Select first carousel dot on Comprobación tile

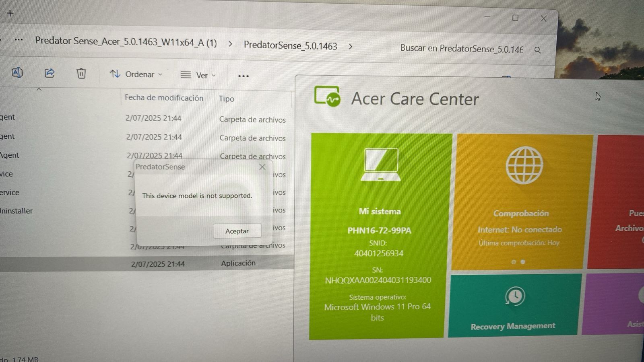(x=514, y=262)
